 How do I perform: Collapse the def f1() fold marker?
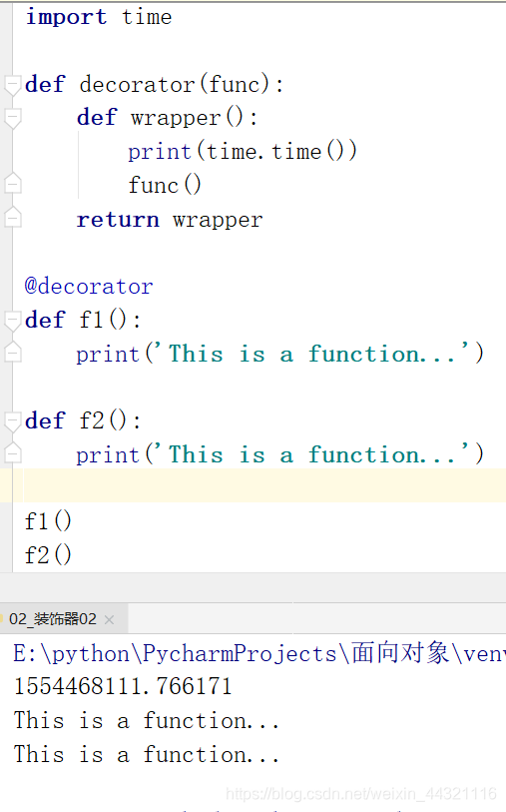pyautogui.click(x=12, y=320)
